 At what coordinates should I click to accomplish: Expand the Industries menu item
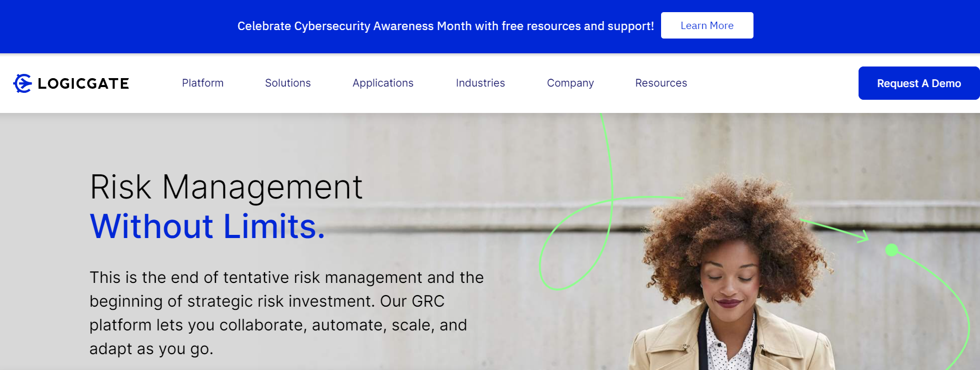480,83
